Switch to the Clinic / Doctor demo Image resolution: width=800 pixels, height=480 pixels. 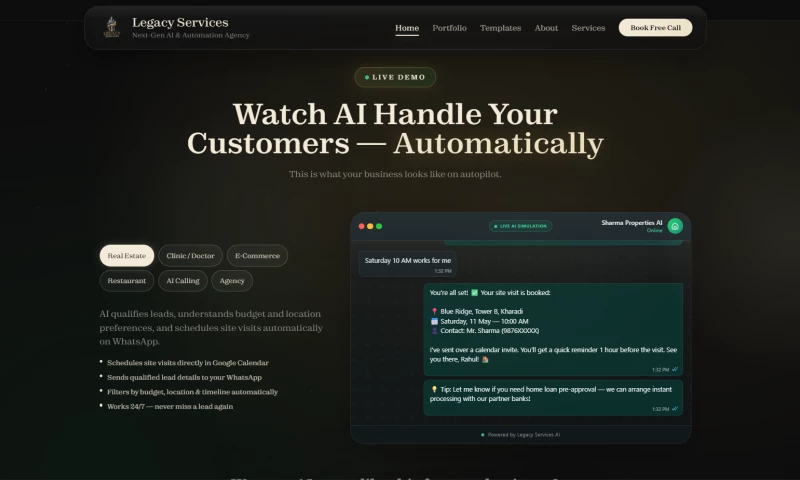click(x=190, y=256)
